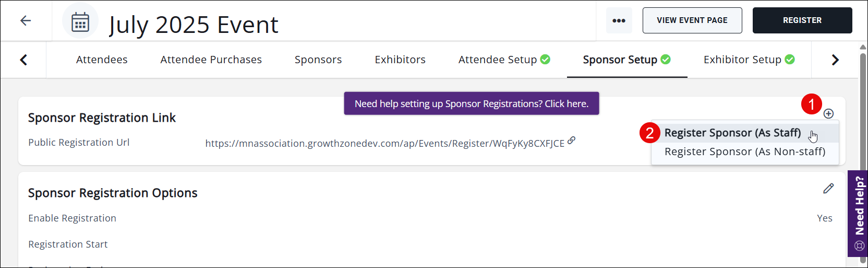This screenshot has height=268, width=868.
Task: Click the sponsor registration help banner
Action: [471, 103]
